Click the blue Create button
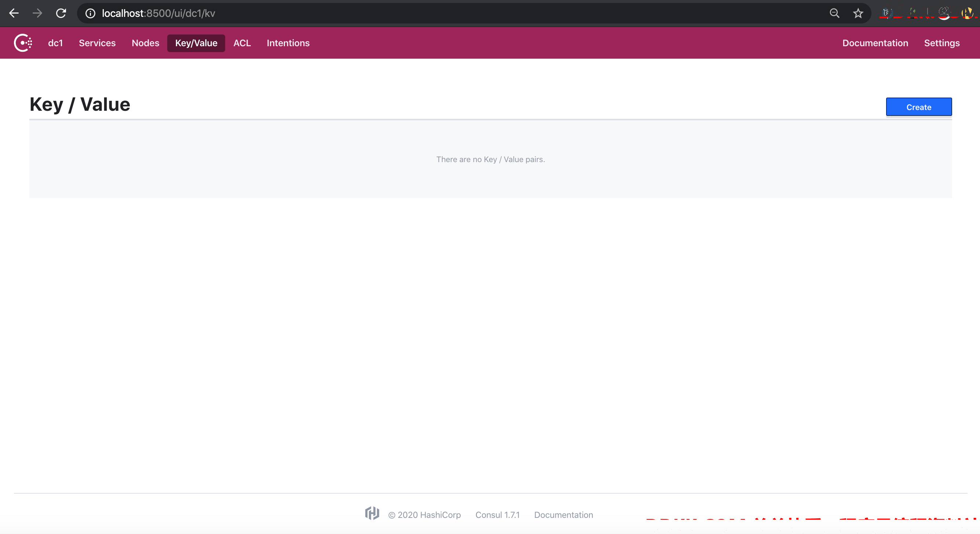The height and width of the screenshot is (534, 980). (919, 107)
